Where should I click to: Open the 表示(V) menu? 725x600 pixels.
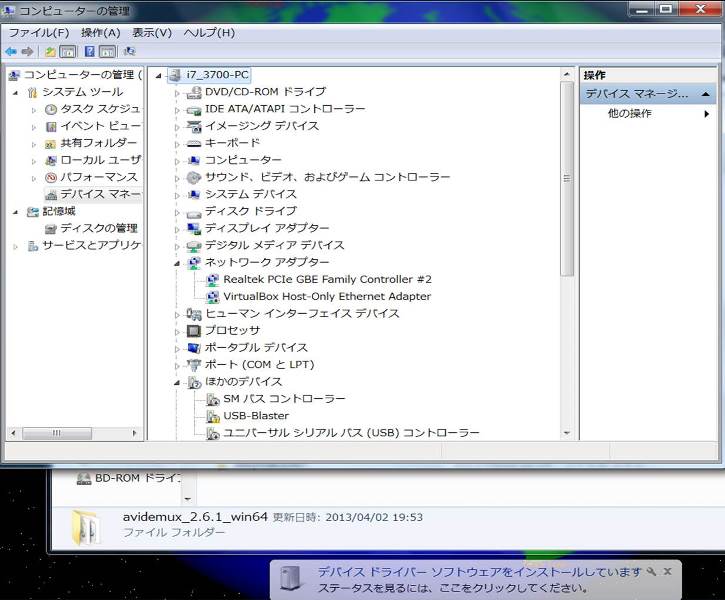pyautogui.click(x=152, y=33)
